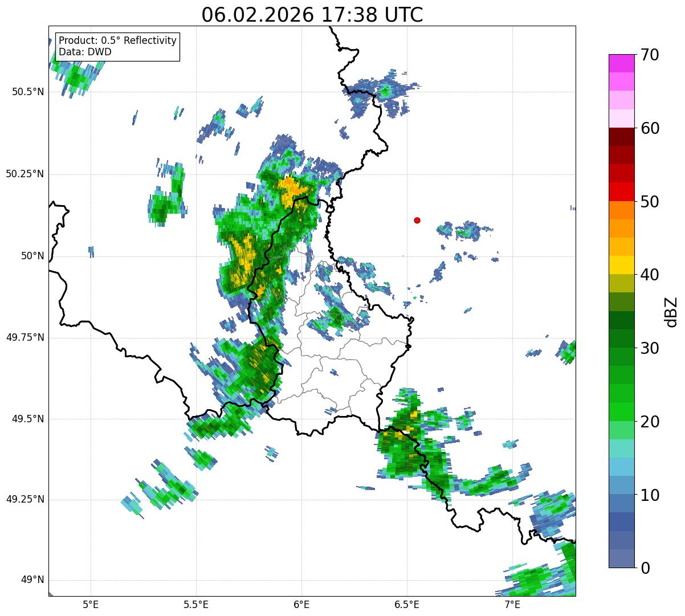Click the colorbar label 20

click(x=650, y=422)
